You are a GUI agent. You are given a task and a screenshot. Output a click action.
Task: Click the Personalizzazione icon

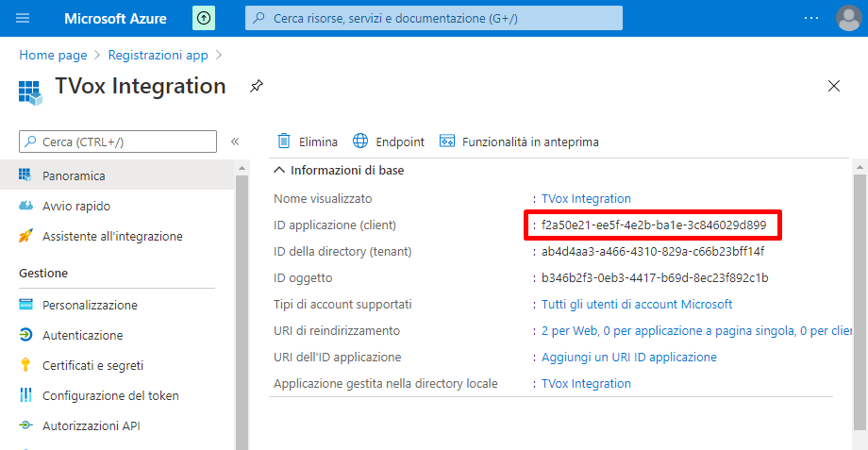pyautogui.click(x=25, y=305)
